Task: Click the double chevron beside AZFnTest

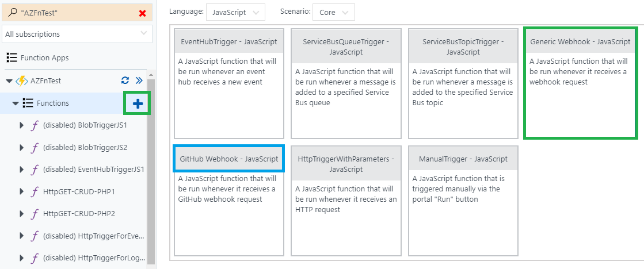Action: tap(139, 80)
